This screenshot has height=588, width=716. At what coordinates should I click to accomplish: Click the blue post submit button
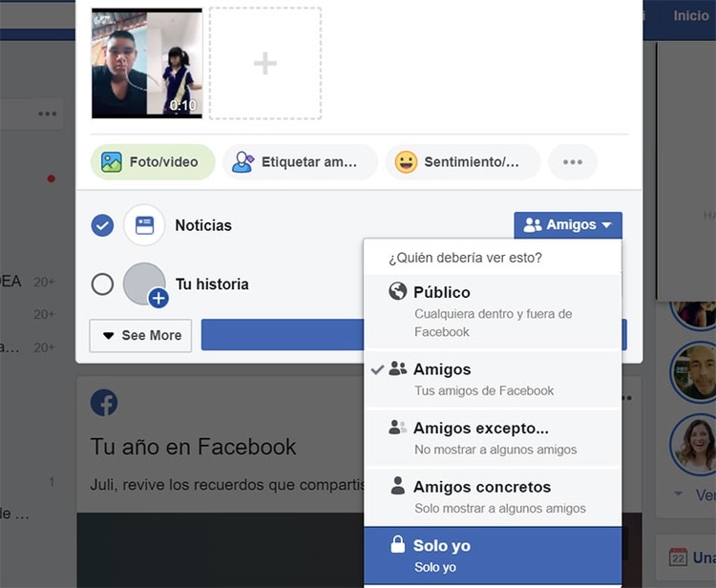(x=283, y=335)
